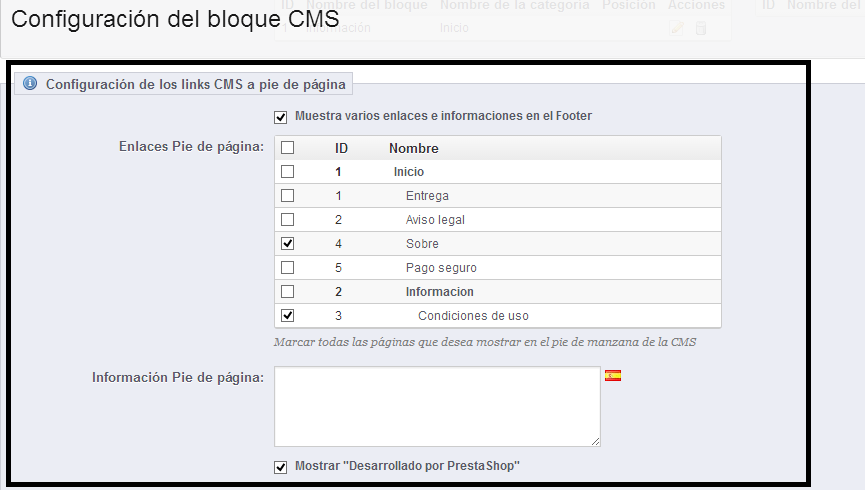Click the Informacion category row name
865x490 pixels.
click(439, 292)
